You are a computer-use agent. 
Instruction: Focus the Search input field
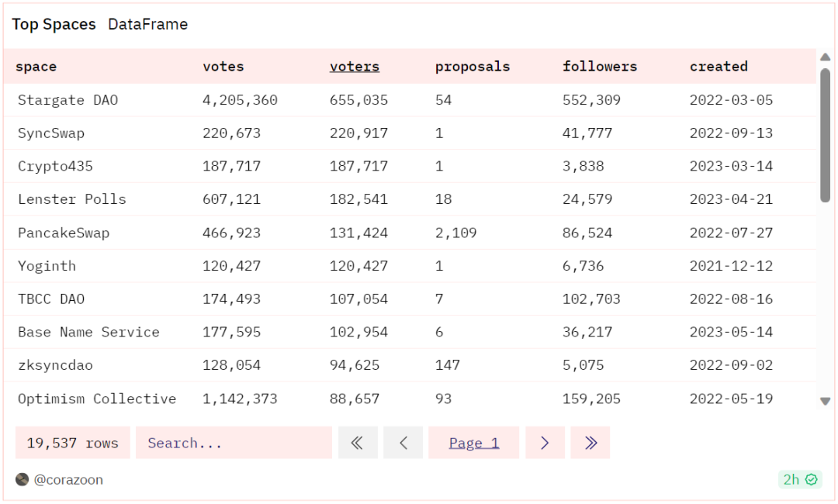click(234, 443)
